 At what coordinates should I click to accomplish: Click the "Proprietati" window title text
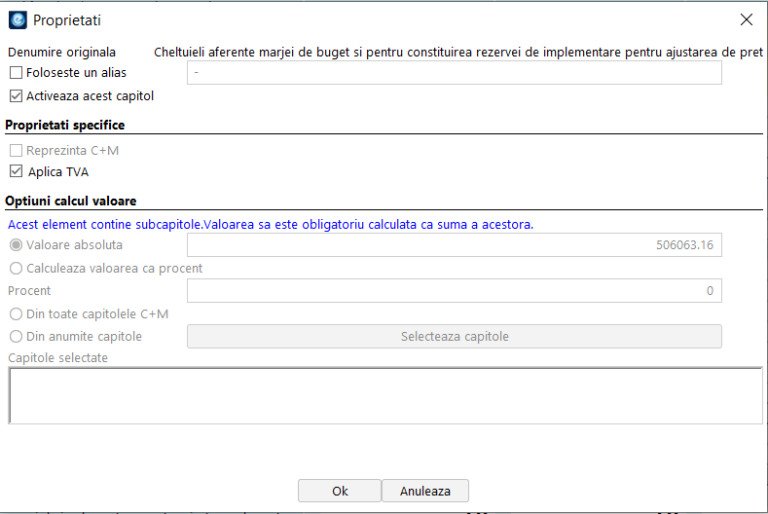pyautogui.click(x=67, y=20)
